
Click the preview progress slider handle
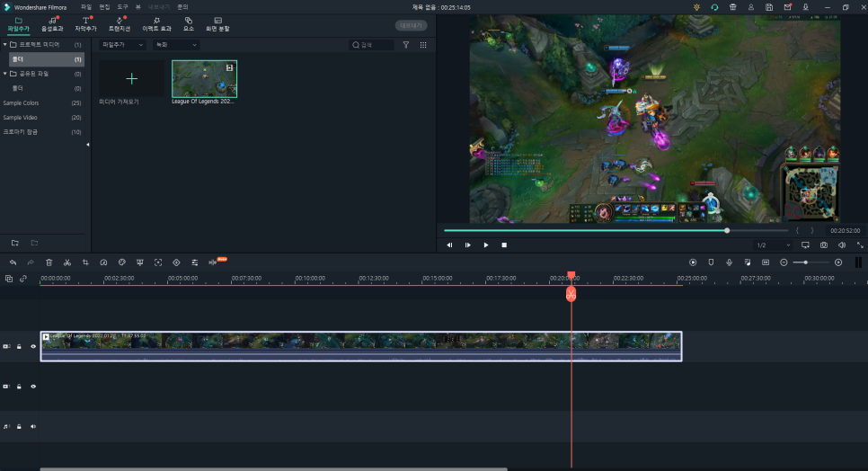coord(727,230)
